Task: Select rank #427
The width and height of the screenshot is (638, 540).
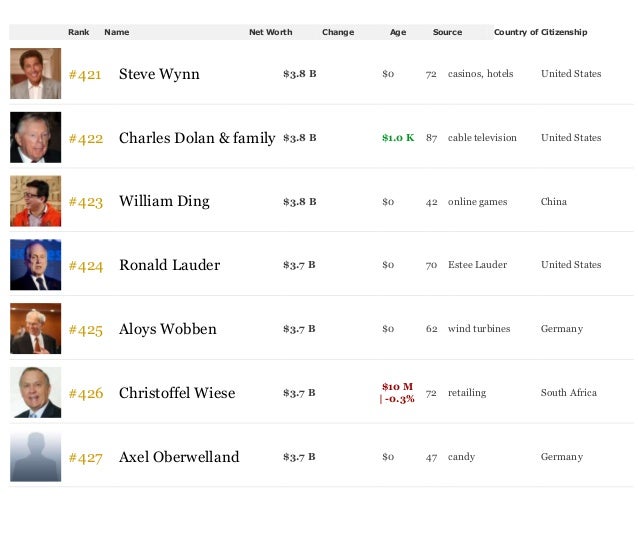Action: (86, 458)
